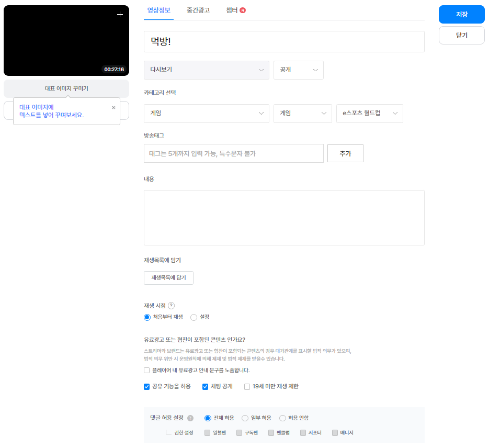Select the 설정 radio button for playback start
The width and height of the screenshot is (489, 448).
coord(194,317)
